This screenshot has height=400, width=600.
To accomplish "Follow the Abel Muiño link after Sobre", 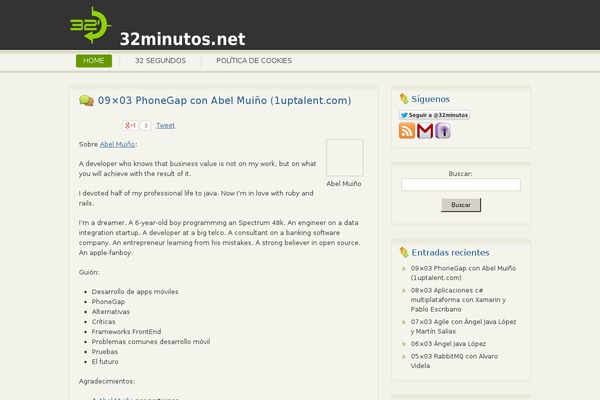I will coord(117,144).
